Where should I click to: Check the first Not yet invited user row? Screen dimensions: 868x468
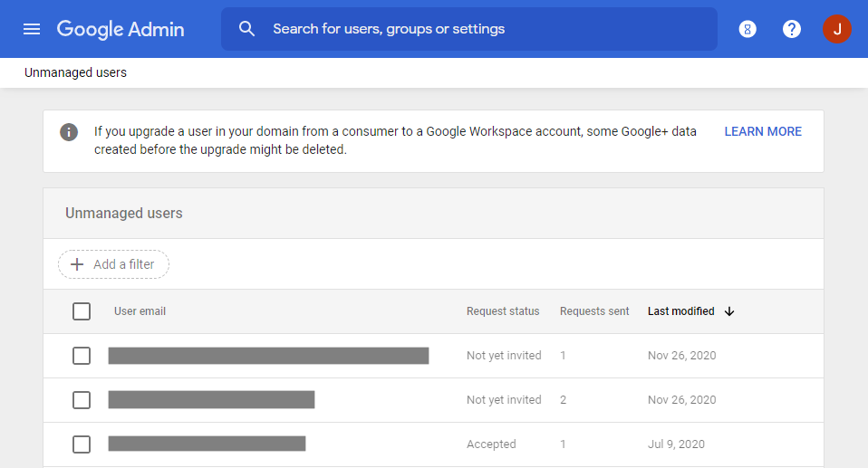point(82,356)
